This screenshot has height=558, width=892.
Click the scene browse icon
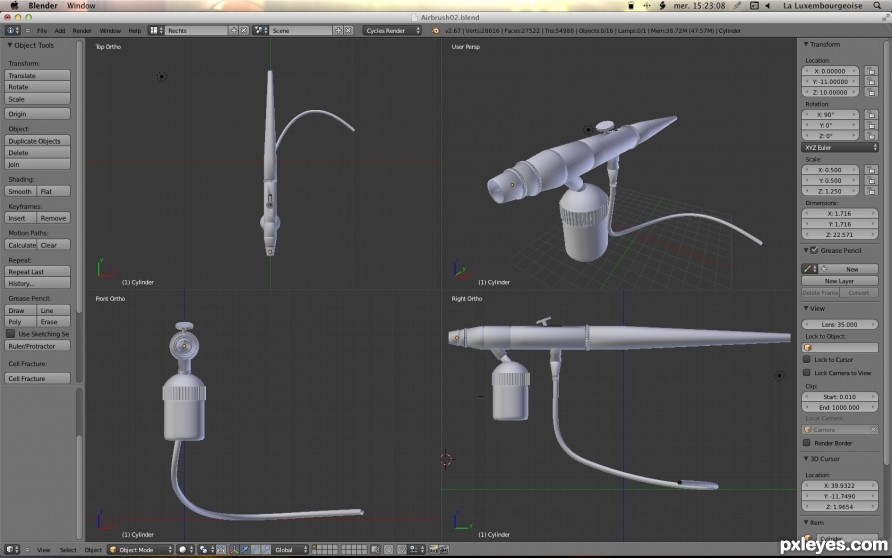tap(261, 30)
